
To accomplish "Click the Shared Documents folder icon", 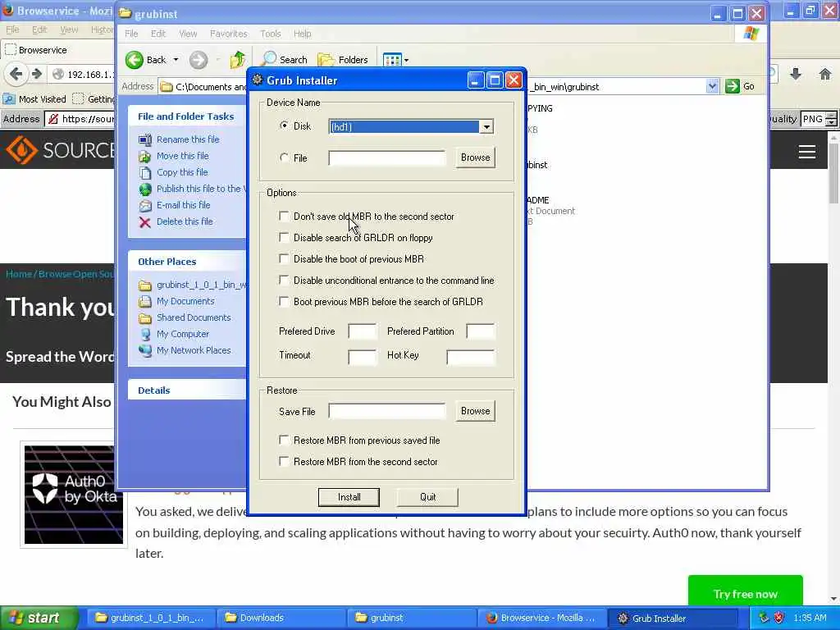I will [144, 318].
